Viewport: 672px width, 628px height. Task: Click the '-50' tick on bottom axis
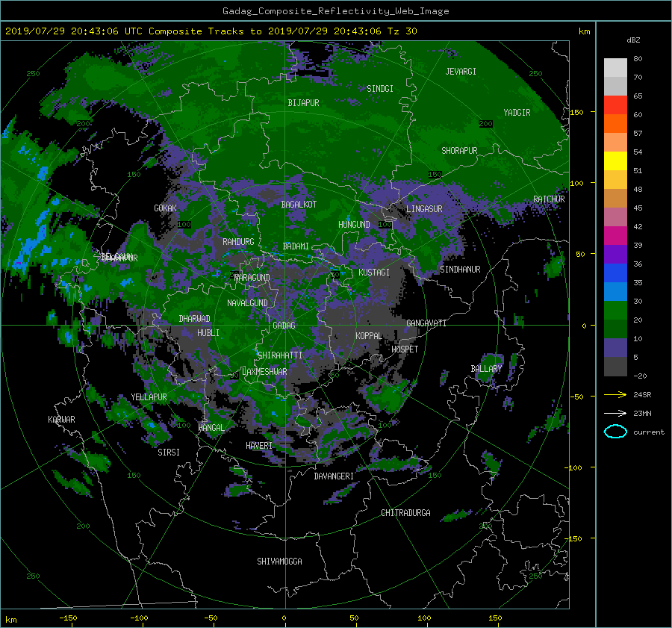(x=211, y=618)
